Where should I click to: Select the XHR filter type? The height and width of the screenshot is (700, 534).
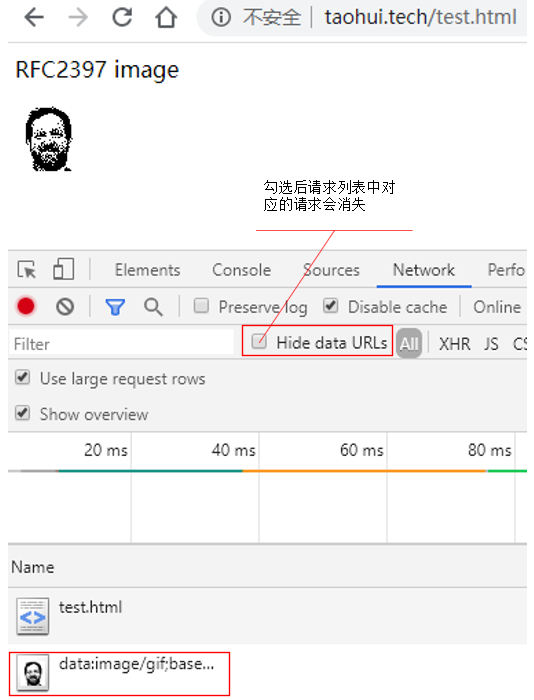[455, 344]
